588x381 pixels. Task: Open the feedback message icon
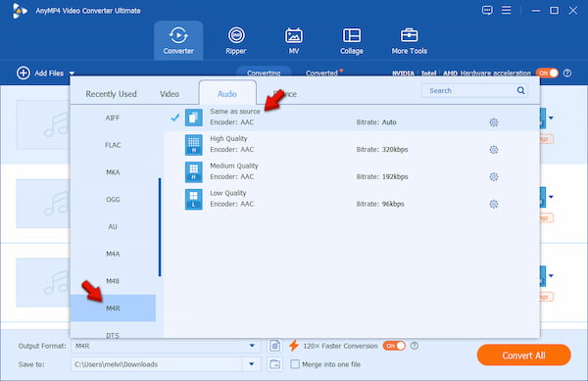point(487,10)
